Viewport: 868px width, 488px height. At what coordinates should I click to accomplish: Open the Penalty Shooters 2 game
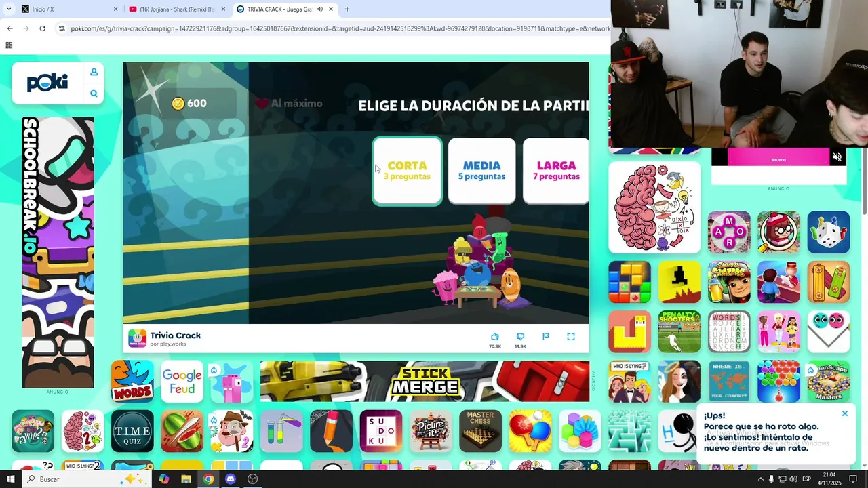click(x=679, y=331)
